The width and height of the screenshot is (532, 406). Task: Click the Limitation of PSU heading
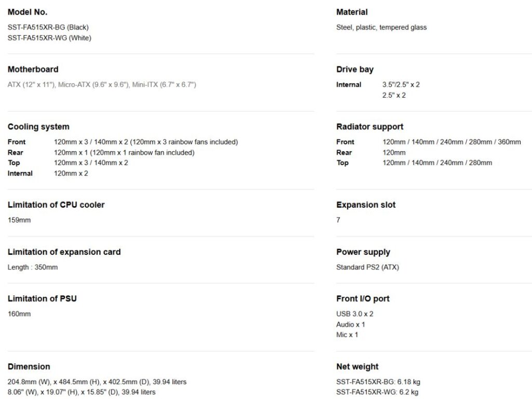coord(42,299)
